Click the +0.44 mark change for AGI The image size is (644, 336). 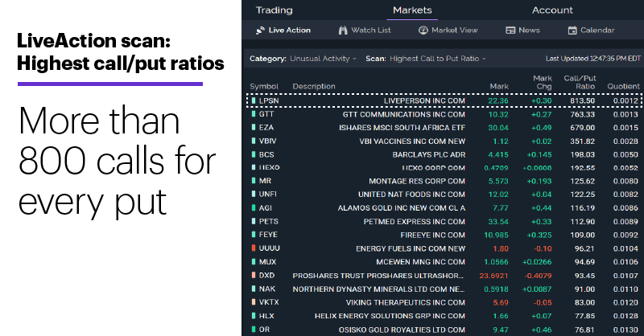click(x=541, y=208)
